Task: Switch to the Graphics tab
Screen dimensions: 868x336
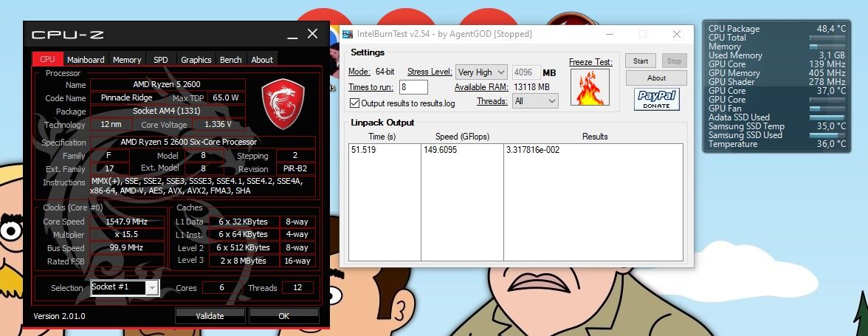Action: pyautogui.click(x=196, y=59)
